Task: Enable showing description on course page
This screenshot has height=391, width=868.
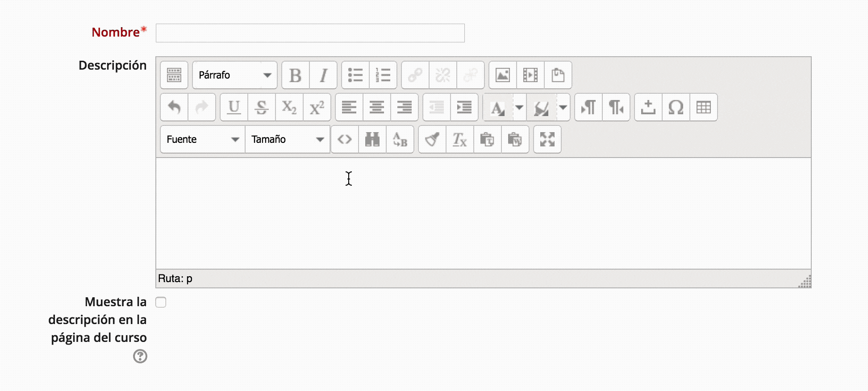Action: [x=161, y=303]
